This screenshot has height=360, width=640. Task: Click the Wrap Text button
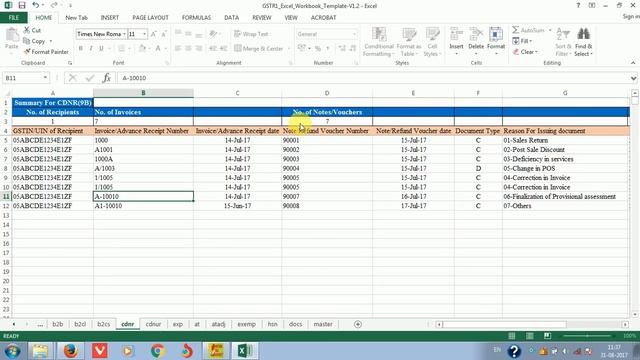coord(251,34)
